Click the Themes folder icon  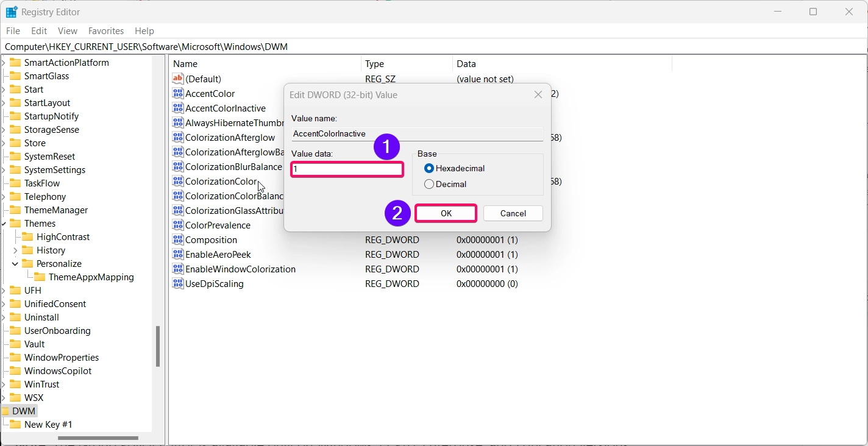coord(15,223)
